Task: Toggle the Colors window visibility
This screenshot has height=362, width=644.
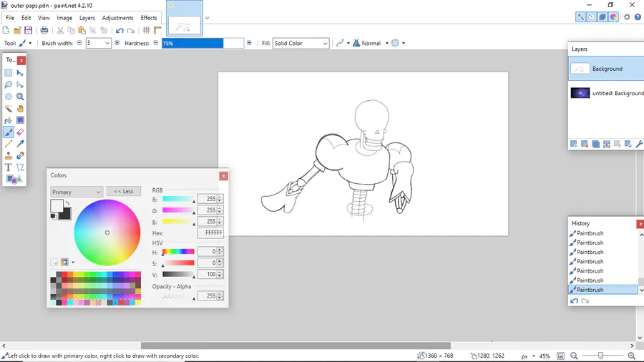Action: pyautogui.click(x=613, y=17)
